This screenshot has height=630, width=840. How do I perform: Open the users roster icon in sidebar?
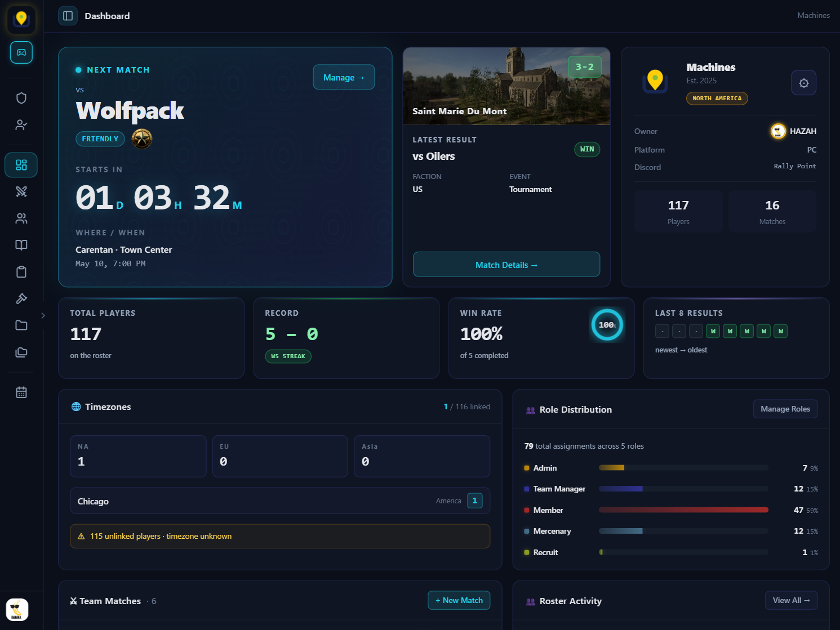point(21,218)
